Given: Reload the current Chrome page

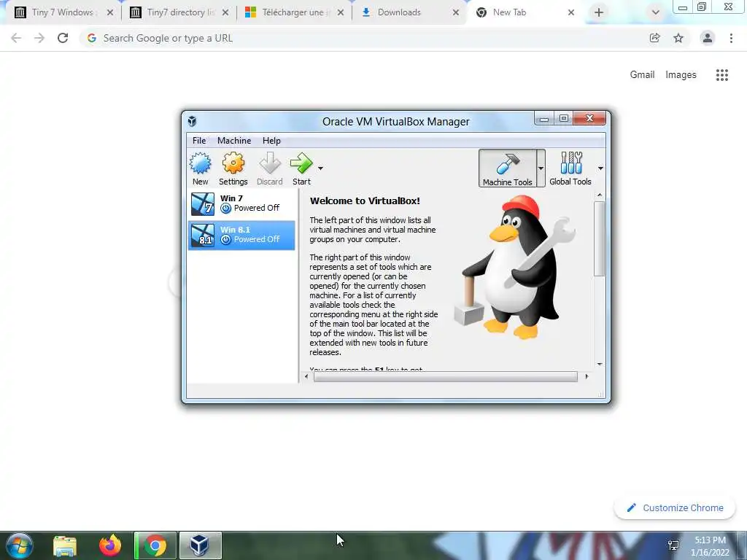Looking at the screenshot, I should click(x=63, y=38).
